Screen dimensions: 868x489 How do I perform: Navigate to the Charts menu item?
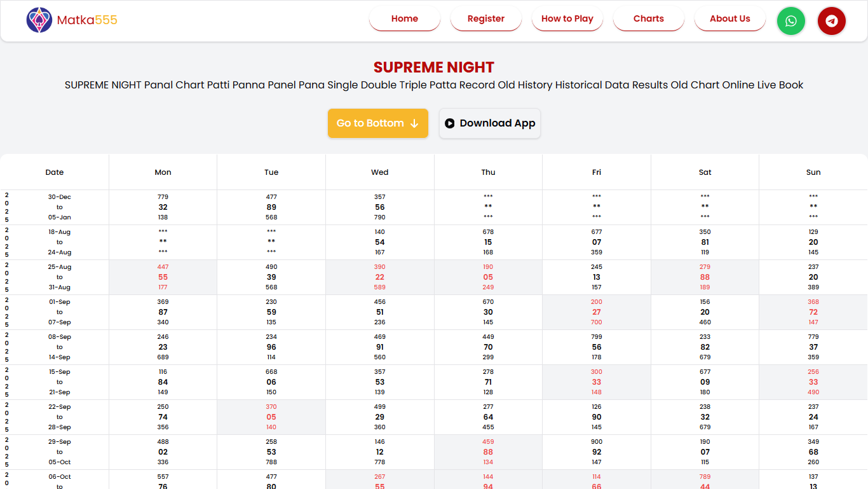click(648, 19)
